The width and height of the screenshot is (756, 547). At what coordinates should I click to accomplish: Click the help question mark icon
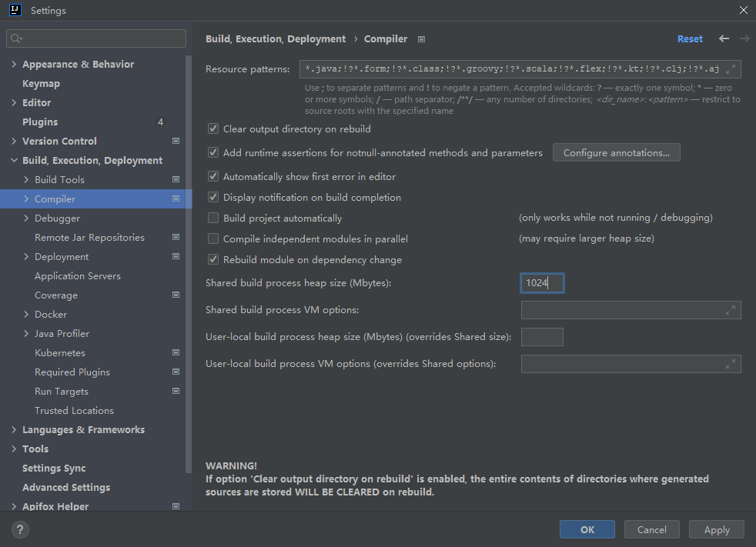click(x=21, y=529)
